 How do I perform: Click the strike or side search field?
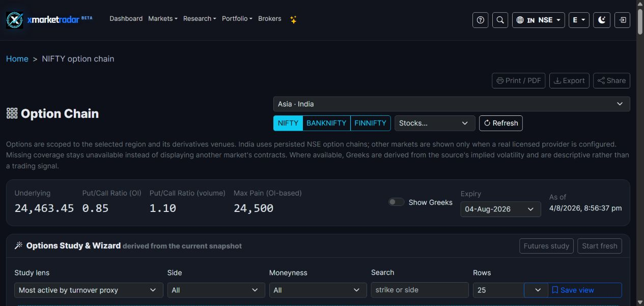[419, 290]
